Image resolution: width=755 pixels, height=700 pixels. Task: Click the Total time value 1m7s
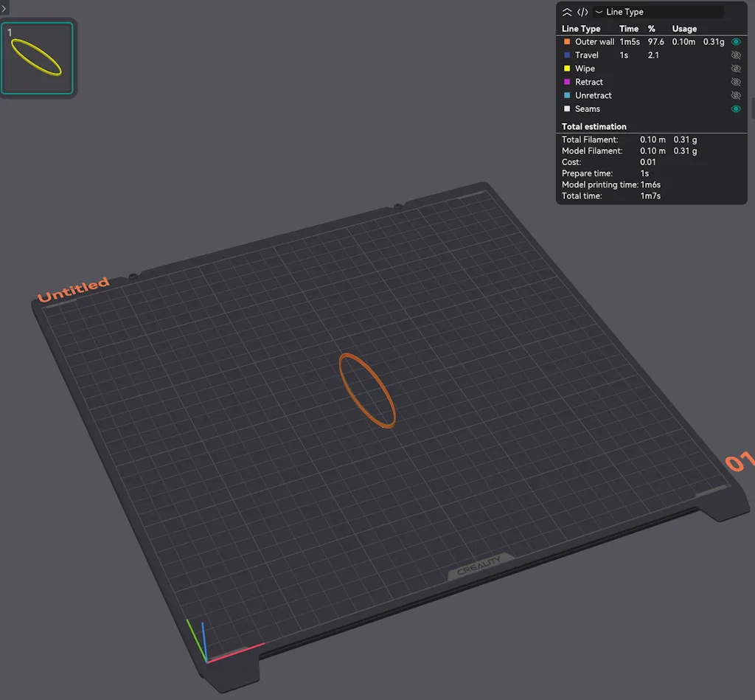coord(650,196)
